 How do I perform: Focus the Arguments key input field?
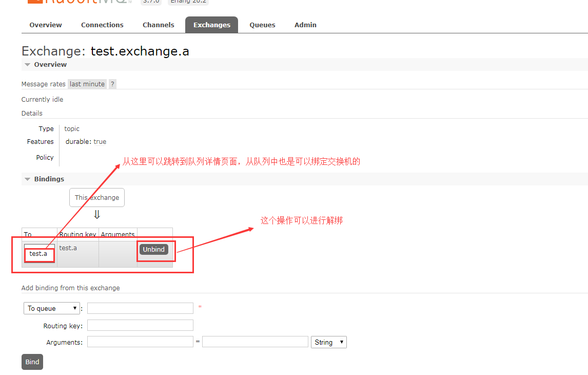(140, 342)
